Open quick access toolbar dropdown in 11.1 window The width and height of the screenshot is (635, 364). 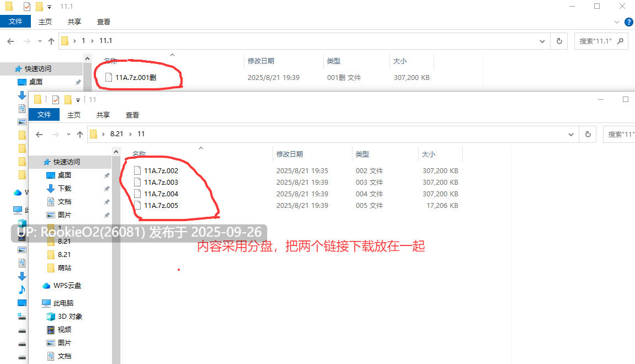pyautogui.click(x=50, y=7)
